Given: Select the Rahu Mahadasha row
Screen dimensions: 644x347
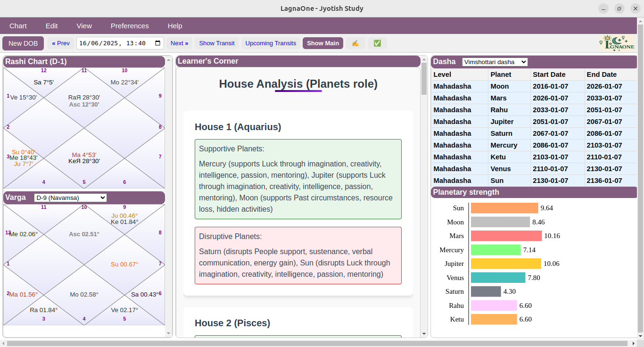Looking at the screenshot, I should (x=534, y=110).
